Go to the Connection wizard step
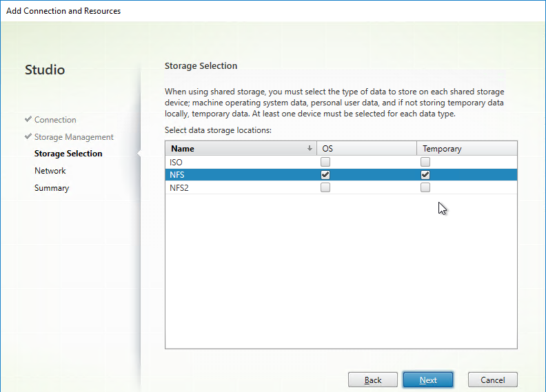The width and height of the screenshot is (546, 392). coord(55,120)
